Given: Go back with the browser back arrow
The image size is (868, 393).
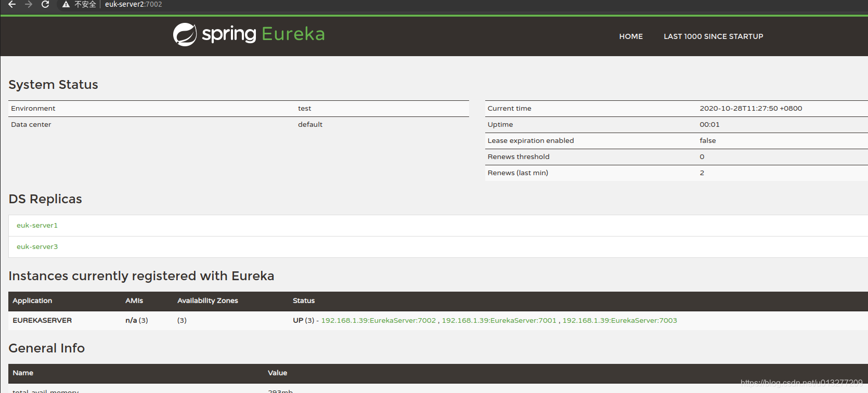Looking at the screenshot, I should [11, 4].
